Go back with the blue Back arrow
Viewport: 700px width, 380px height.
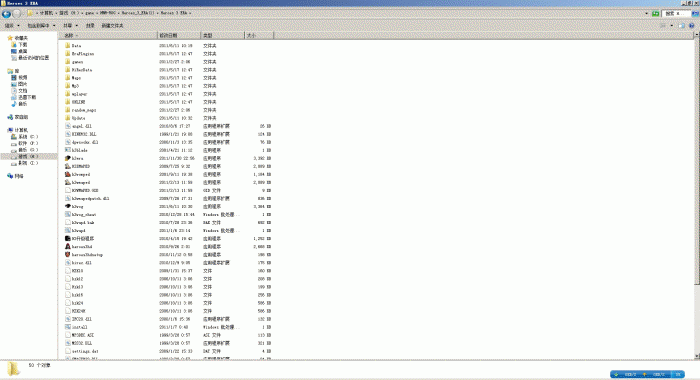pos(6,13)
